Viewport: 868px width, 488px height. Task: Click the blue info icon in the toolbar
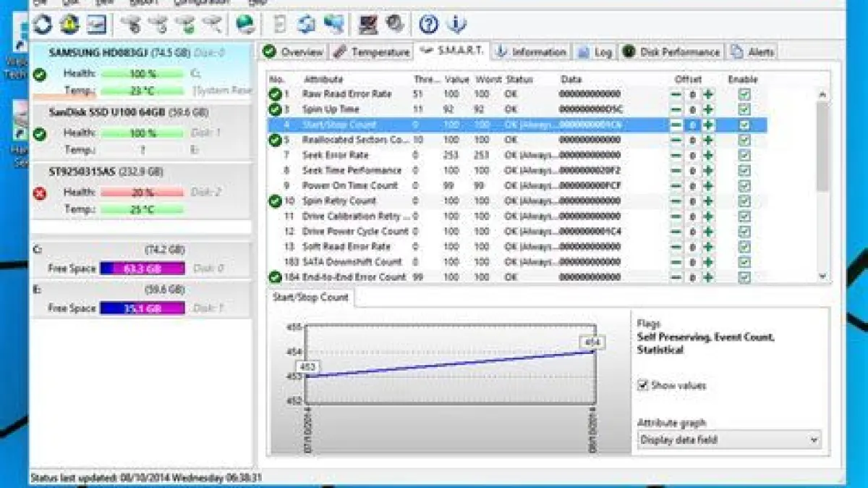[x=456, y=25]
